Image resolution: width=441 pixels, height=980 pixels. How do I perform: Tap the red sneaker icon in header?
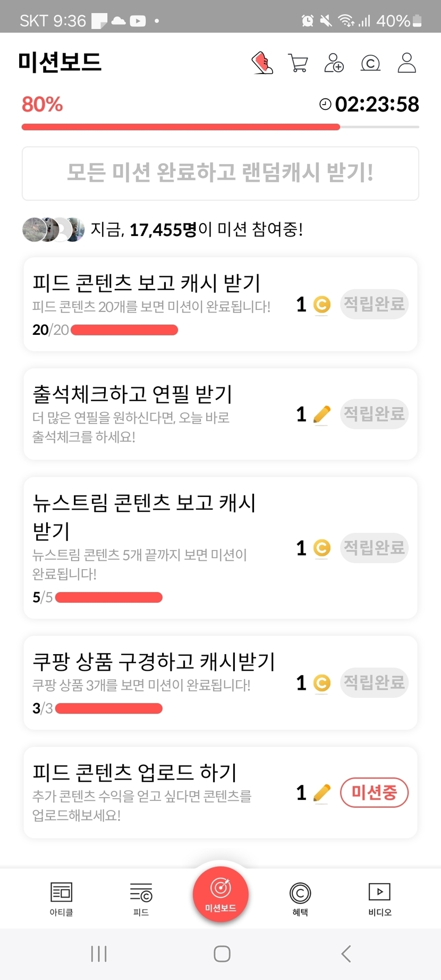click(x=262, y=63)
